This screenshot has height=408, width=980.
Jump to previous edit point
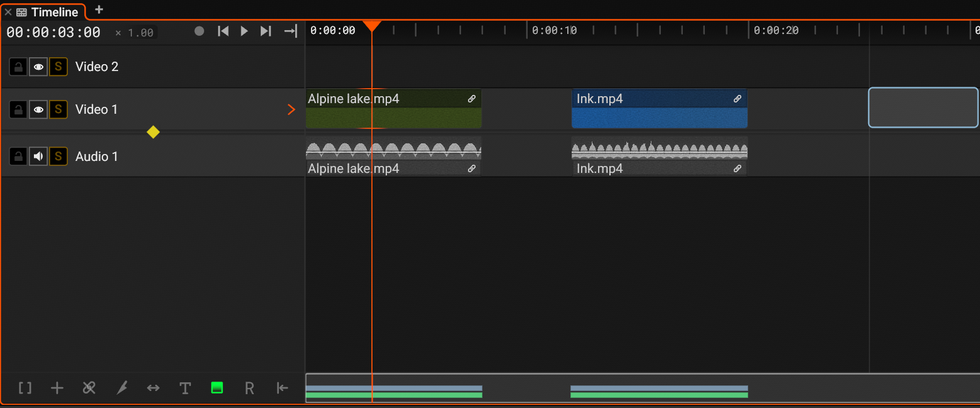tap(223, 31)
